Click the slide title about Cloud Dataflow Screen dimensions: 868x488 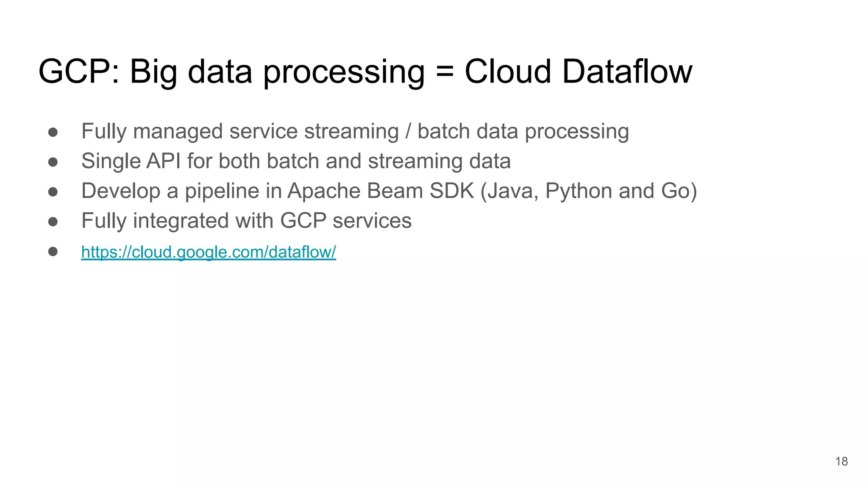365,72
